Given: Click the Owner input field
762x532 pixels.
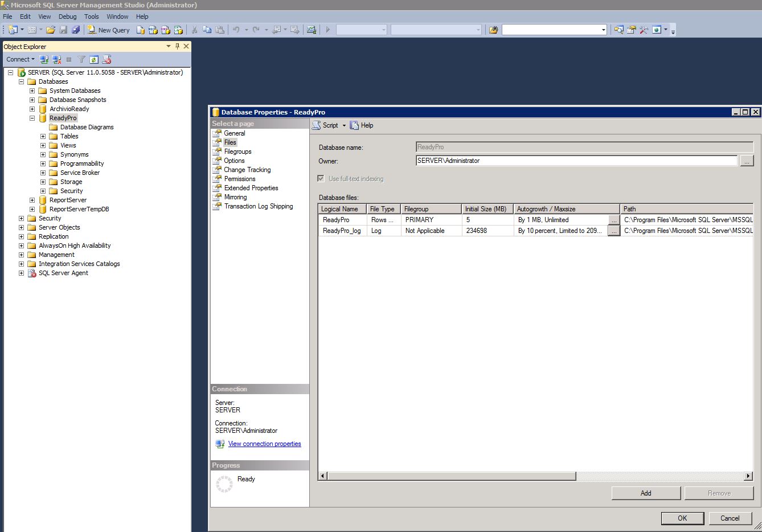Looking at the screenshot, I should [x=576, y=161].
